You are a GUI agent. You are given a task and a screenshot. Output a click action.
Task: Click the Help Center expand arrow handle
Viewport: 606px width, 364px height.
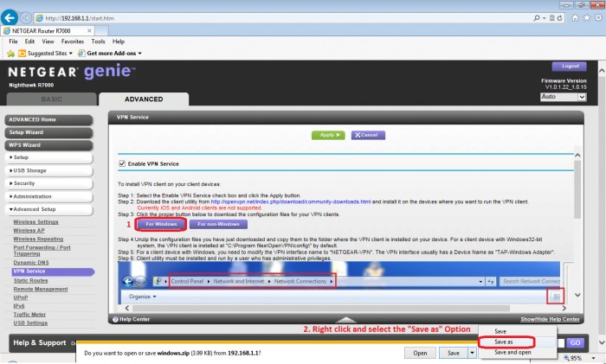tap(346, 320)
